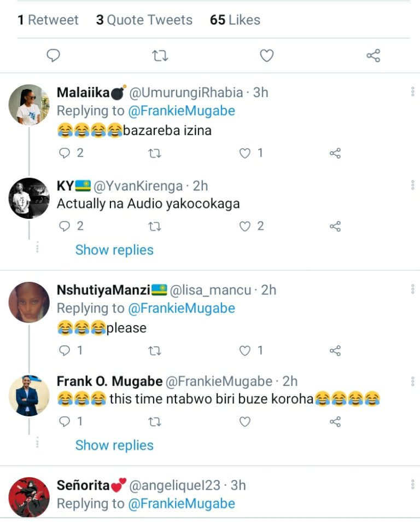Retweet the main tweet via action bar
Image resolution: width=420 pixels, height=522 pixels.
click(160, 56)
